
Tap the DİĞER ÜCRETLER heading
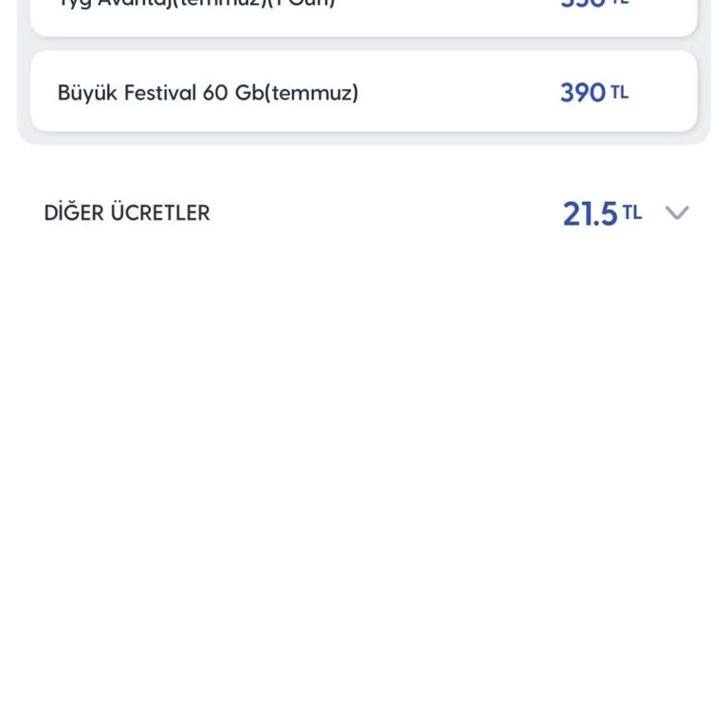point(127,213)
